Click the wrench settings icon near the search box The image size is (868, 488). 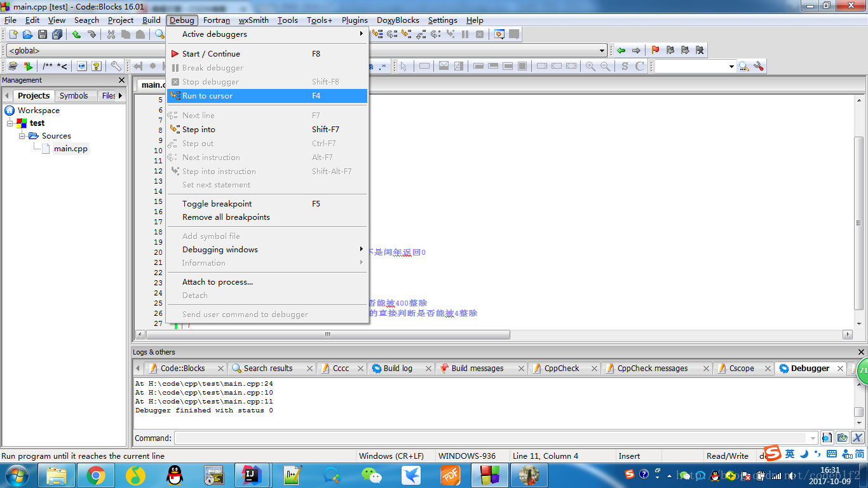point(758,66)
